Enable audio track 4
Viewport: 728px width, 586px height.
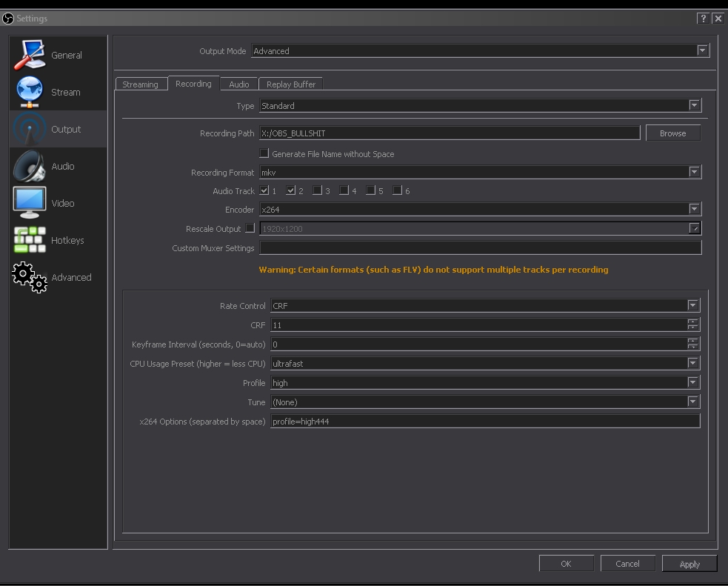[344, 190]
